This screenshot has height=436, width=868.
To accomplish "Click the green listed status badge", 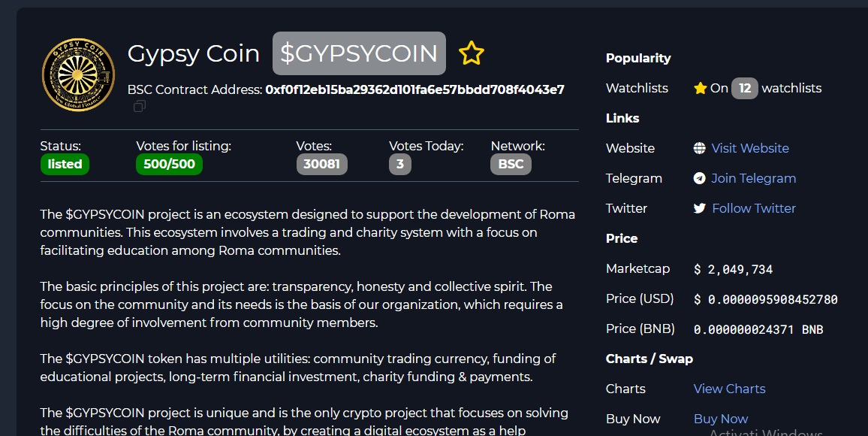I will (65, 164).
